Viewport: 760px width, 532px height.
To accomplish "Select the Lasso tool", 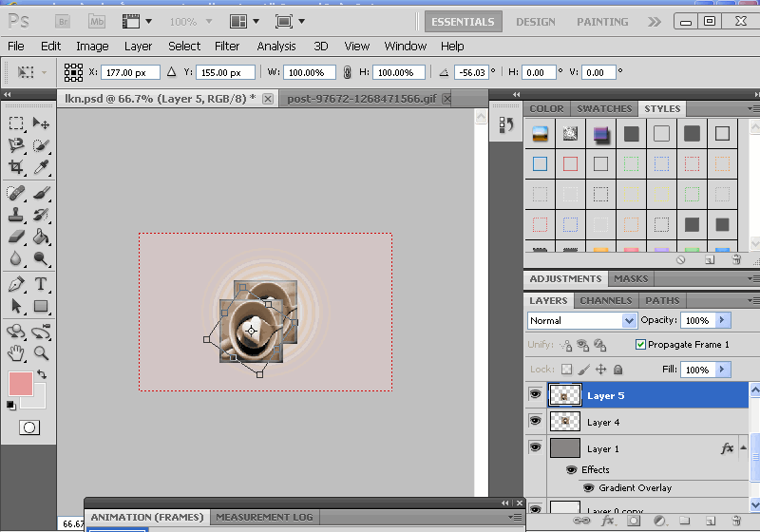I will 16,144.
